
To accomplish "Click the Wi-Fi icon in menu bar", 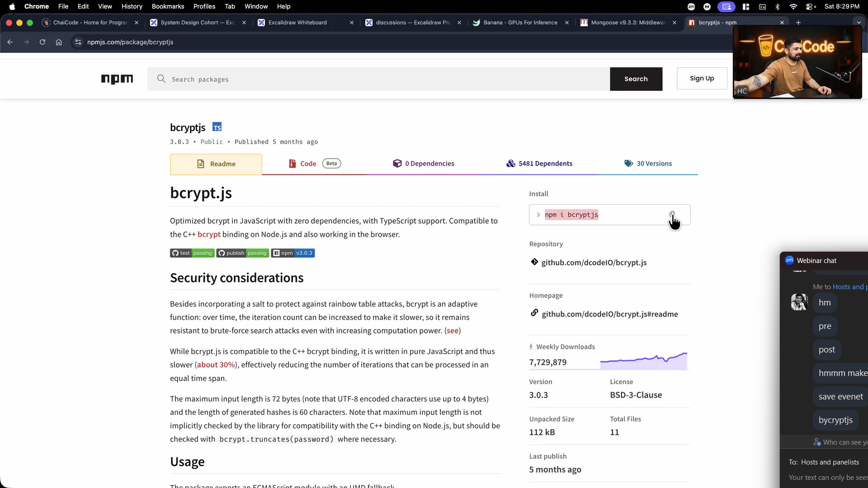I will click(x=793, y=6).
